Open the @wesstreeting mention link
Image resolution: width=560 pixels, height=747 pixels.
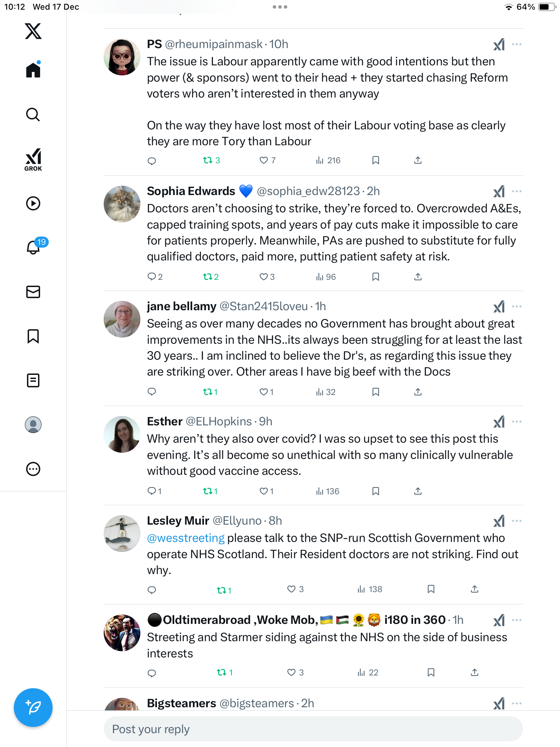click(x=186, y=538)
